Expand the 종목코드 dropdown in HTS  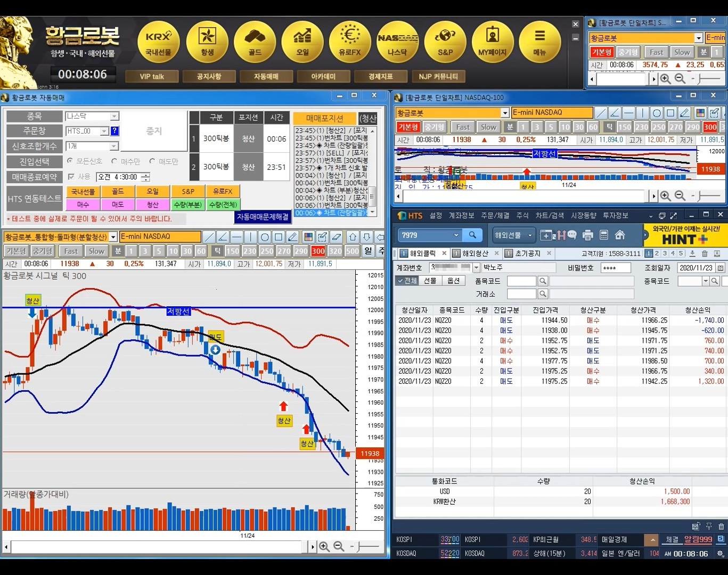pyautogui.click(x=706, y=281)
